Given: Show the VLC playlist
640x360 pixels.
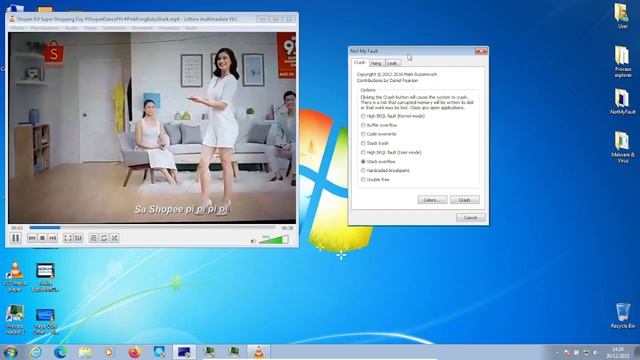Looking at the screenshot, I should (93, 238).
